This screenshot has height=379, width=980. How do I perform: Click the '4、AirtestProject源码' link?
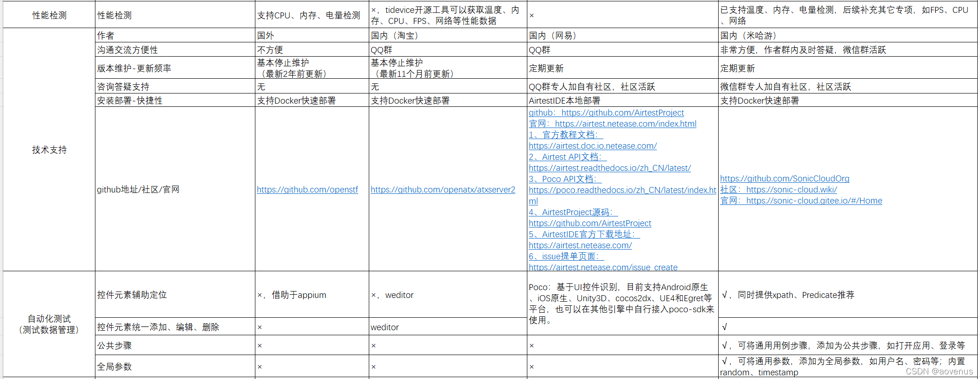[x=573, y=212]
